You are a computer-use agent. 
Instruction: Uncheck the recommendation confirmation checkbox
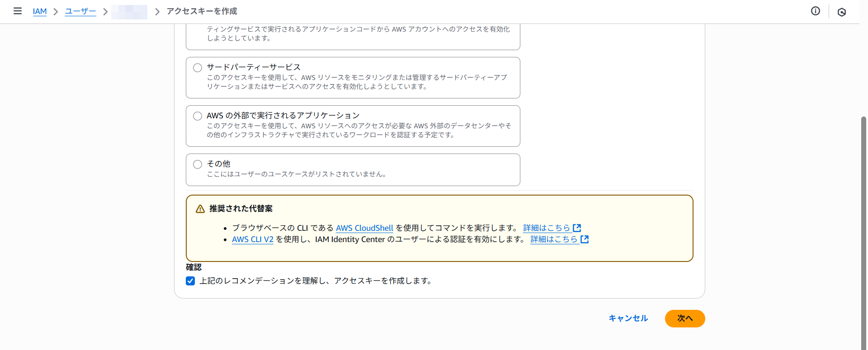(190, 281)
